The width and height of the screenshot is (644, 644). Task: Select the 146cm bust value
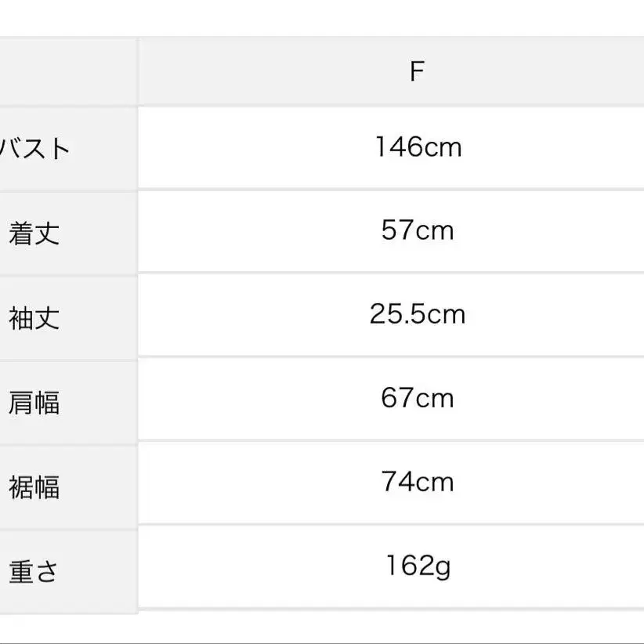pos(418,147)
